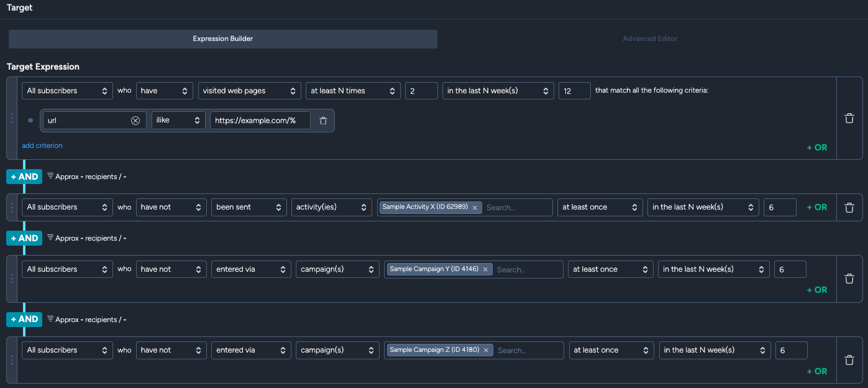Click weeks field showing 6 in Sample Activity X row
The height and width of the screenshot is (388, 868).
point(780,207)
